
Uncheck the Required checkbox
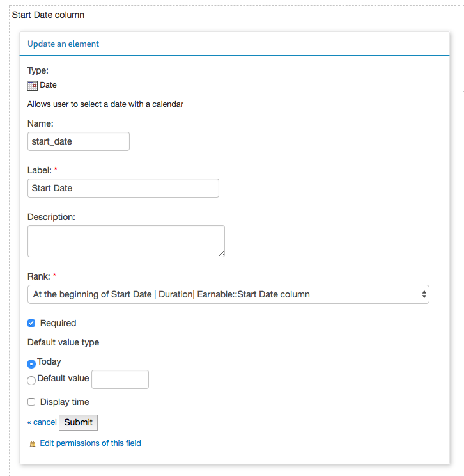click(31, 323)
